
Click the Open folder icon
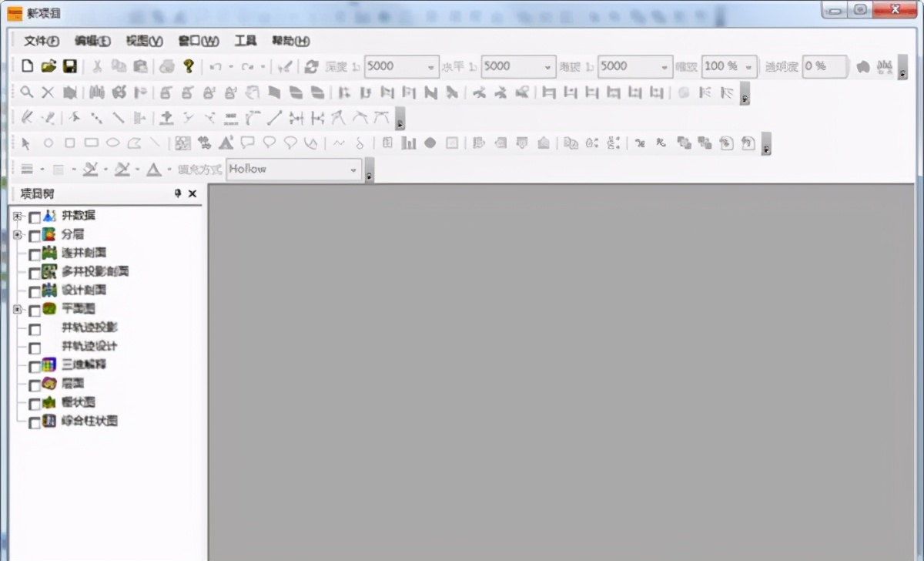(49, 67)
